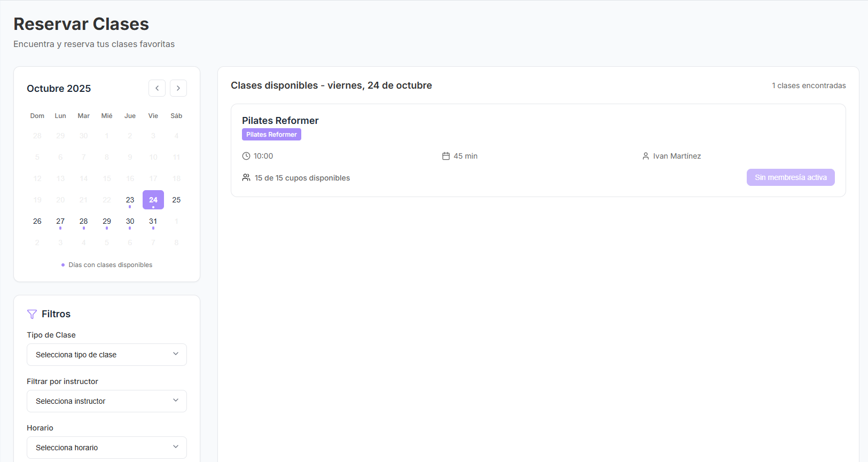Click the Tipo de Clase label
The image size is (868, 462).
(x=51, y=335)
